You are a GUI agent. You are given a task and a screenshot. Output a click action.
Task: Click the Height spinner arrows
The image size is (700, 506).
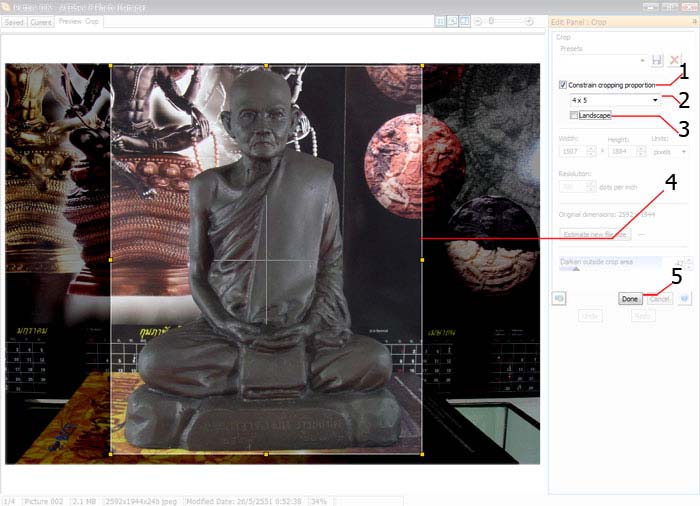coord(641,151)
